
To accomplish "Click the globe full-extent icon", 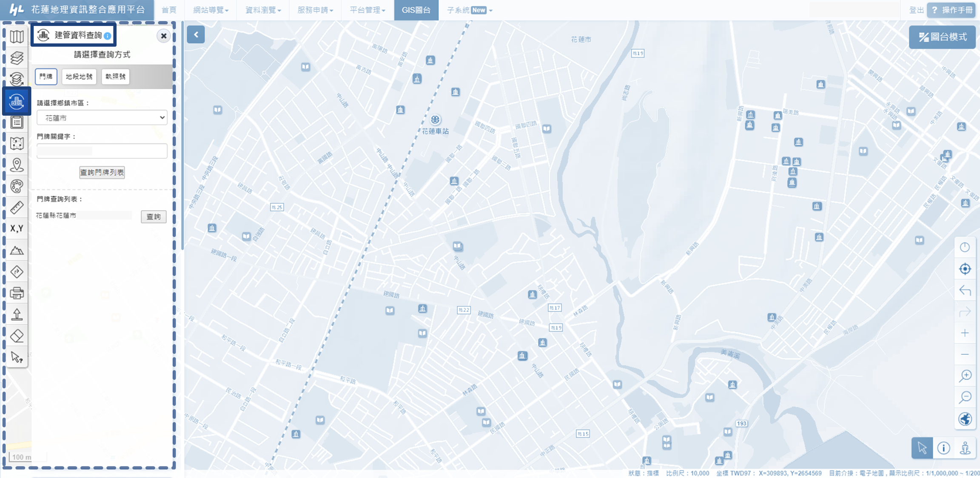I will [x=965, y=419].
